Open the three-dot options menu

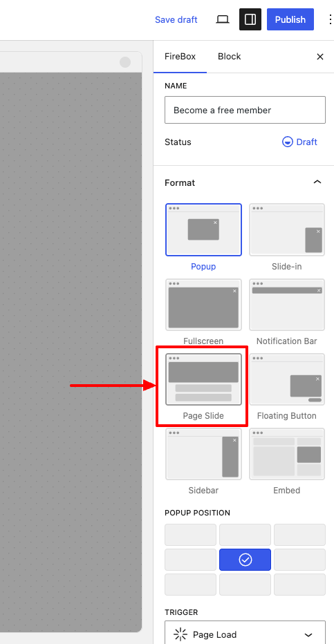[x=329, y=19]
